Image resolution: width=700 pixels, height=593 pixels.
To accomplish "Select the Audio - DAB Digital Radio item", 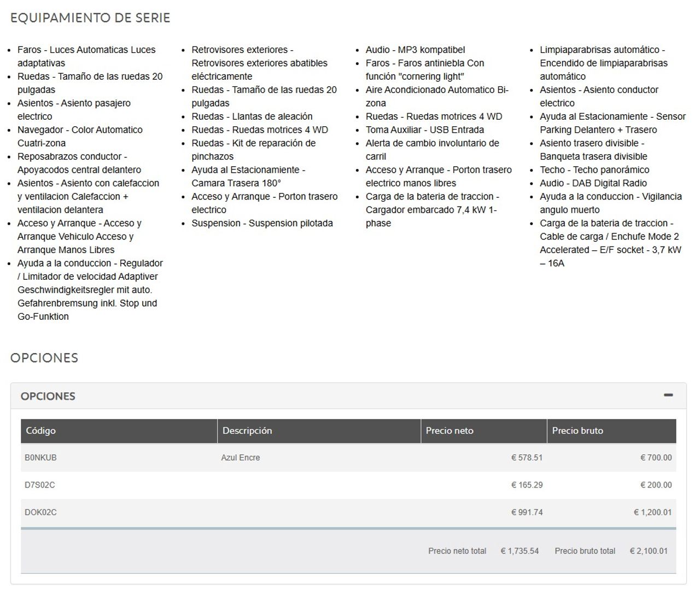I will 593,183.
